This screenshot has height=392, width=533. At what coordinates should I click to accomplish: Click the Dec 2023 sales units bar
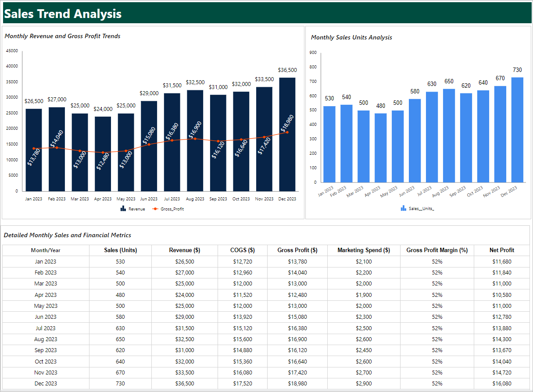(x=518, y=130)
